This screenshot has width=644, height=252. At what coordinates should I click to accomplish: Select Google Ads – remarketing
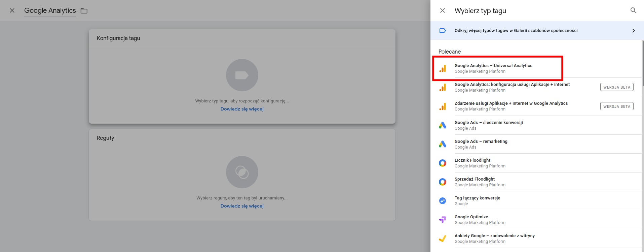537,144
